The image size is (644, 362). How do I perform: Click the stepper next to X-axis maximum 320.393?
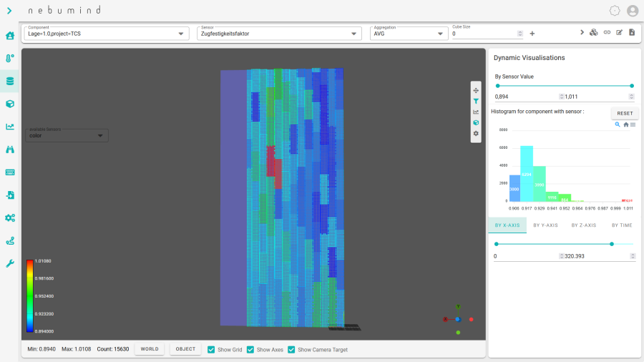(633, 256)
